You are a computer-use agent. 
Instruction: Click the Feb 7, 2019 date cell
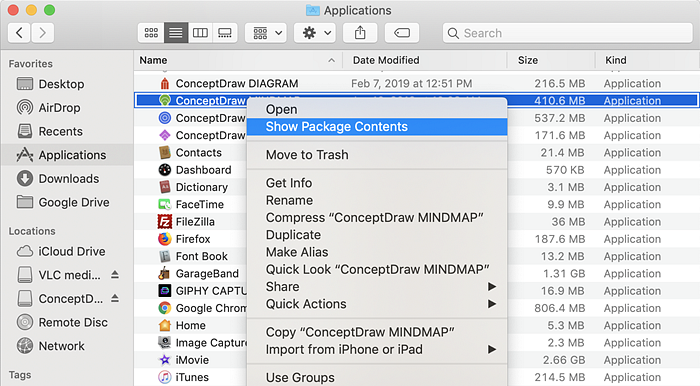[x=412, y=83]
